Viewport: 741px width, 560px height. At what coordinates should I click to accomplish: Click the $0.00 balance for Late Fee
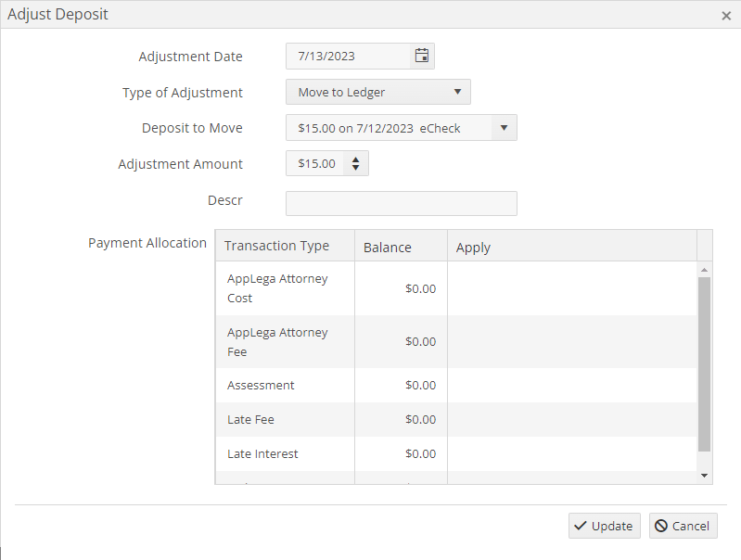pos(421,419)
